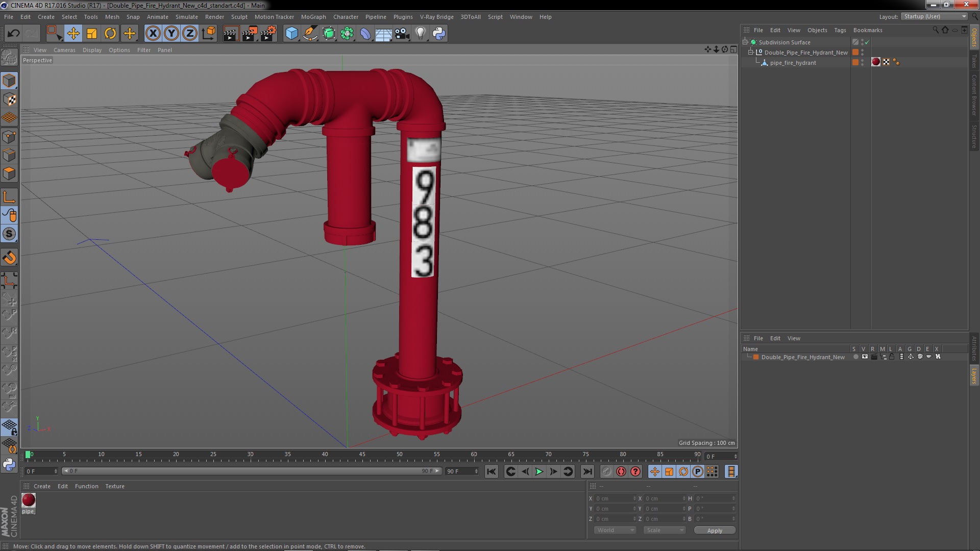The height and width of the screenshot is (551, 980).
Task: Select Polygons mode in left palette
Action: point(9,173)
